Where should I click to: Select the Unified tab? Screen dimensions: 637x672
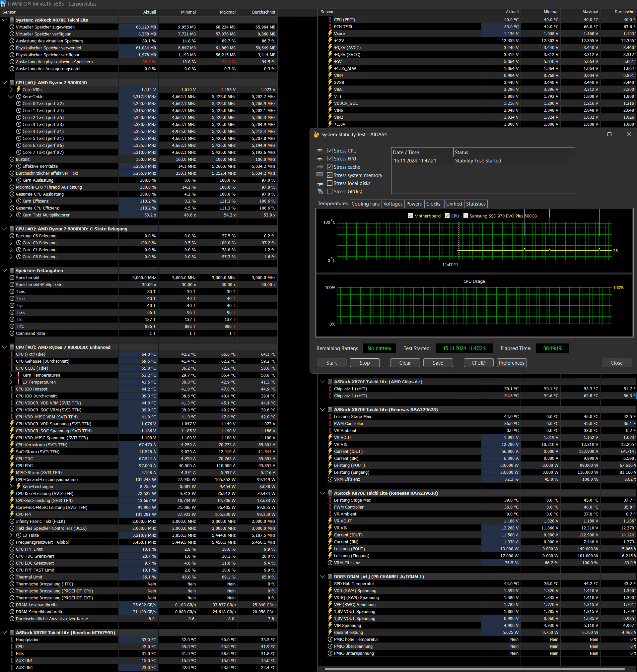tap(454, 204)
